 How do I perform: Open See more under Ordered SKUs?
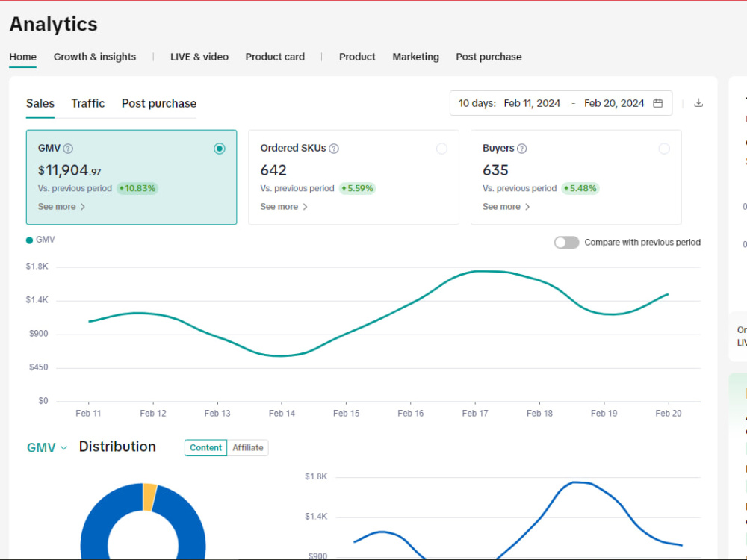284,207
